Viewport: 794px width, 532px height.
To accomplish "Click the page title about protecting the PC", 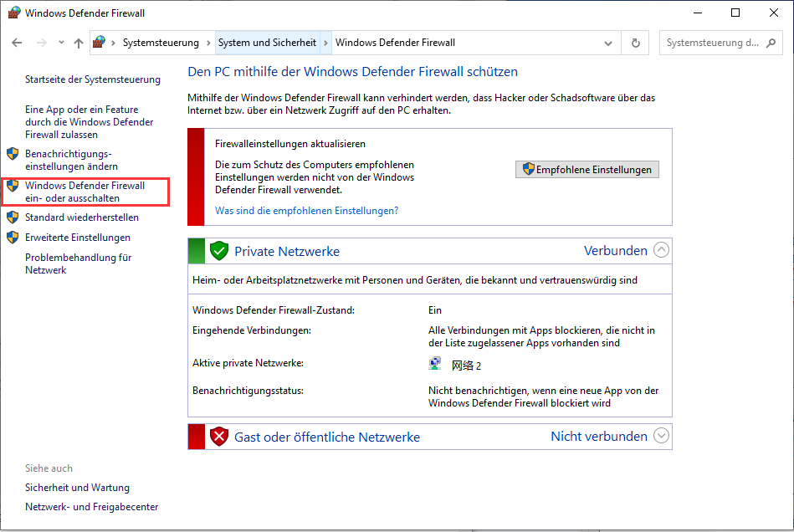I will coord(353,72).
